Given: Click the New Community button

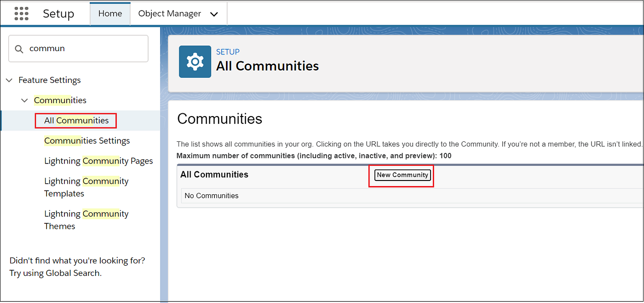Looking at the screenshot, I should [x=402, y=175].
